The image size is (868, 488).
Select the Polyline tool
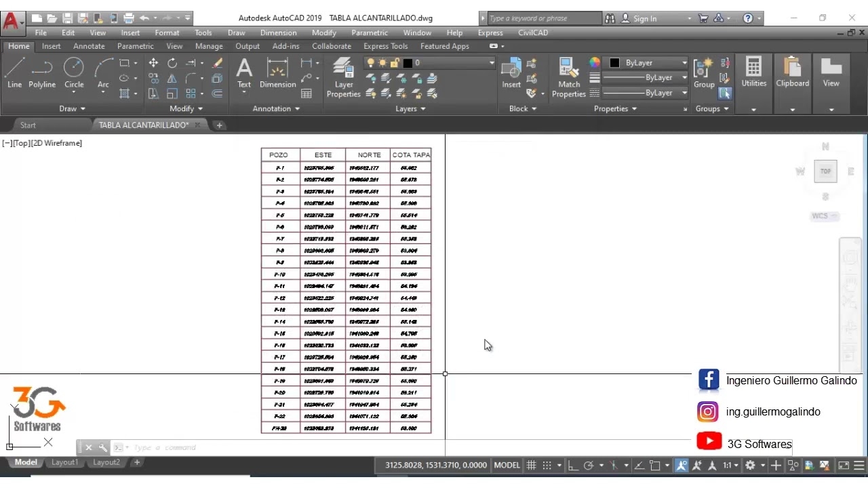tap(42, 73)
